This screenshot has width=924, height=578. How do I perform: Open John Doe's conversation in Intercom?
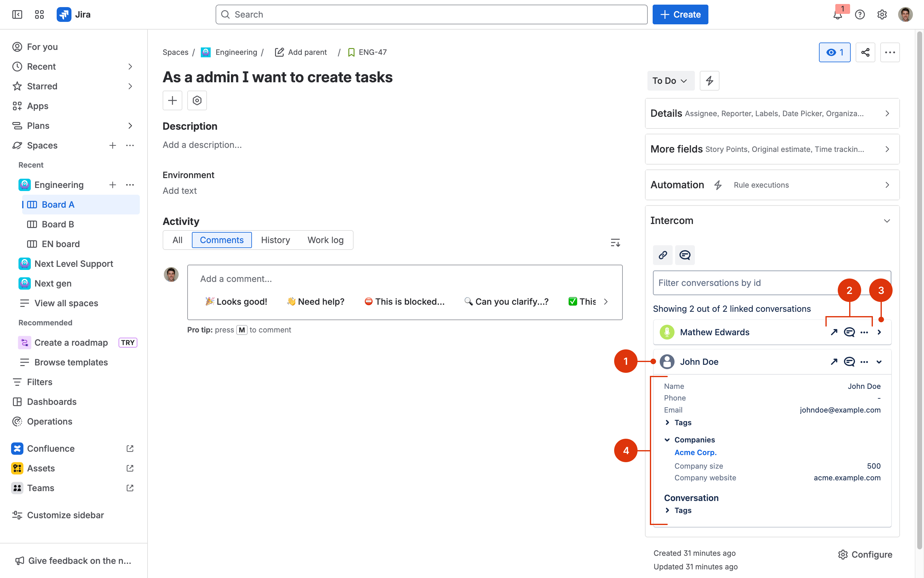click(834, 362)
